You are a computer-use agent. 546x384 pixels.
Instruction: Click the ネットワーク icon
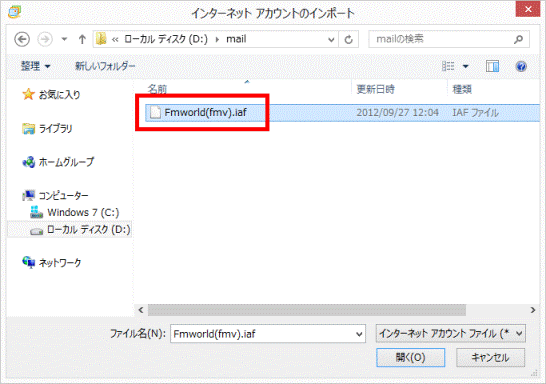(x=29, y=262)
